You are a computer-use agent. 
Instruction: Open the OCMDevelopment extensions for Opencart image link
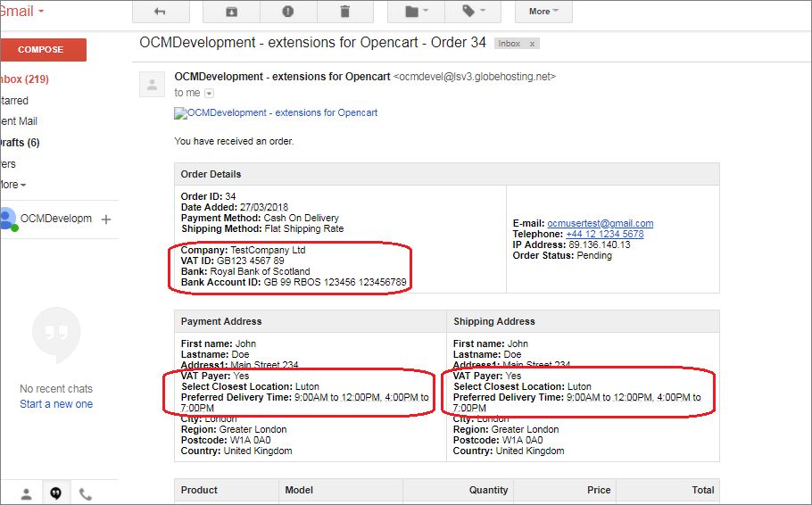276,113
